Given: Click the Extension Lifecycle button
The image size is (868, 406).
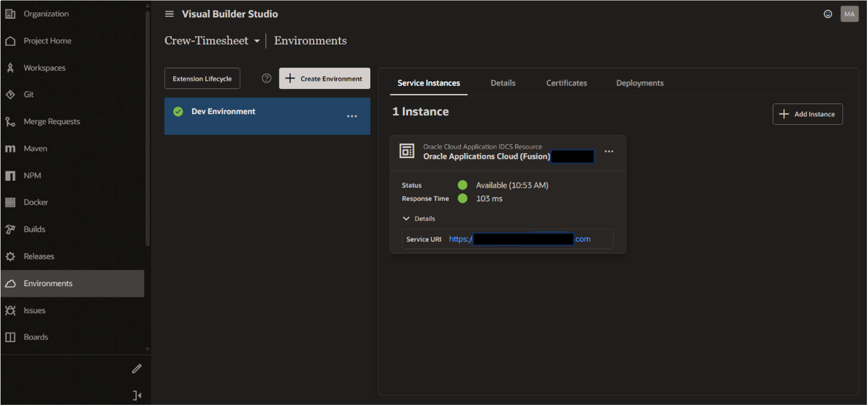Looking at the screenshot, I should [202, 79].
